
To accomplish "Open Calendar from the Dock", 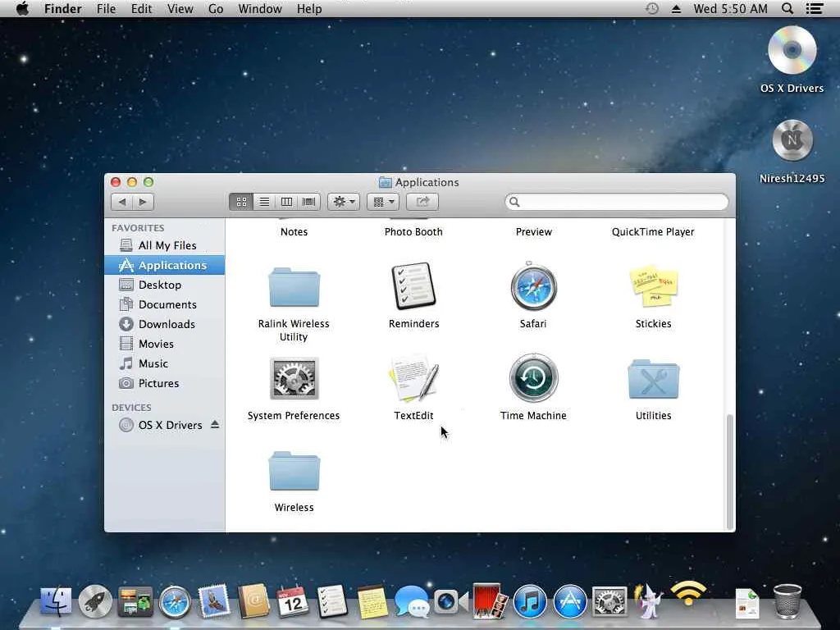I will [293, 601].
